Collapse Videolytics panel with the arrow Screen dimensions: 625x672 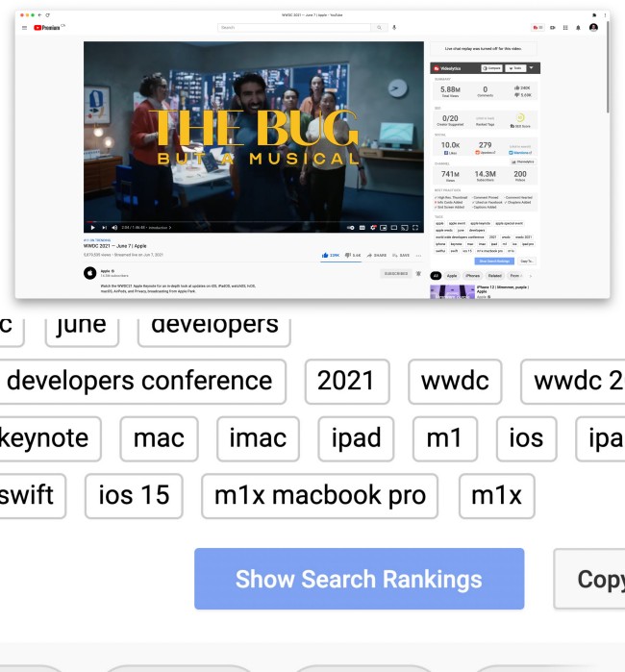tap(532, 67)
